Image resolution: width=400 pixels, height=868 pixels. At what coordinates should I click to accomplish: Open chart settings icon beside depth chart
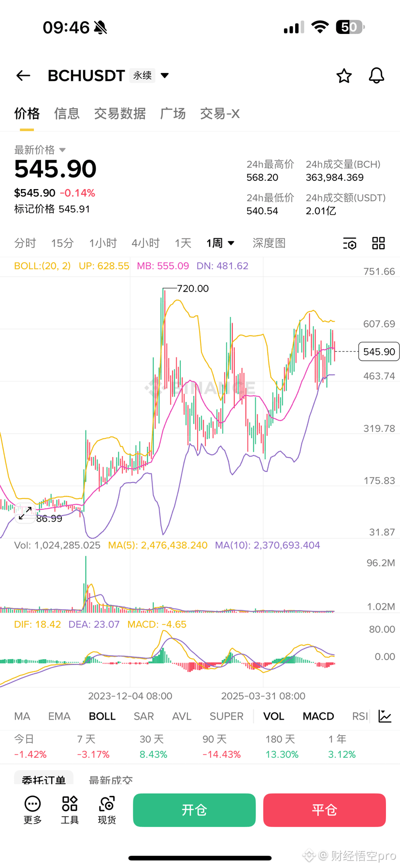pyautogui.click(x=349, y=243)
